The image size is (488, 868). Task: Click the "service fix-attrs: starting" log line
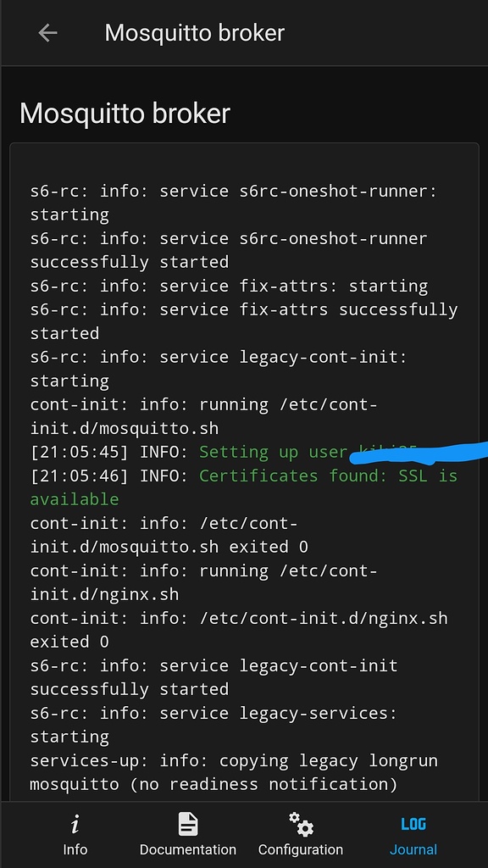[294, 287]
